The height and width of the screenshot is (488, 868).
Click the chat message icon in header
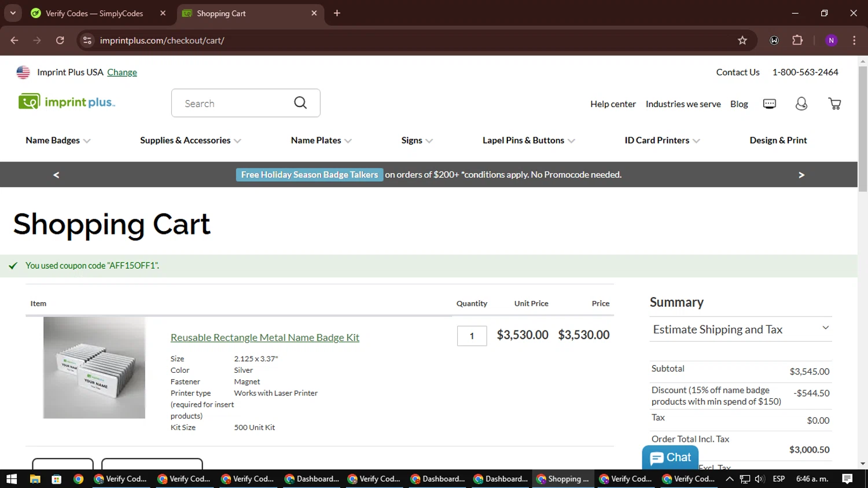point(770,104)
